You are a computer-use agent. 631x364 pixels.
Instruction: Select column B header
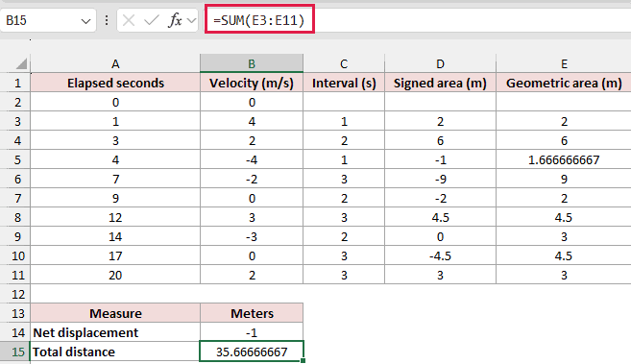(252, 63)
